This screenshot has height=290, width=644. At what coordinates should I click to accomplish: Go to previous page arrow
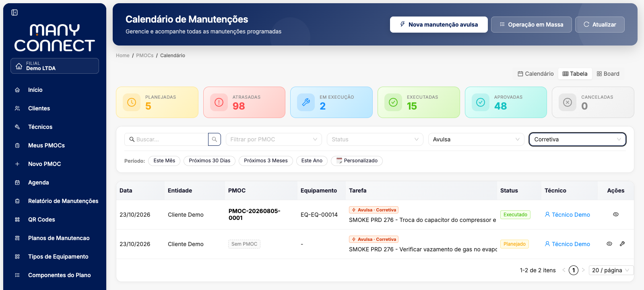[564, 270]
